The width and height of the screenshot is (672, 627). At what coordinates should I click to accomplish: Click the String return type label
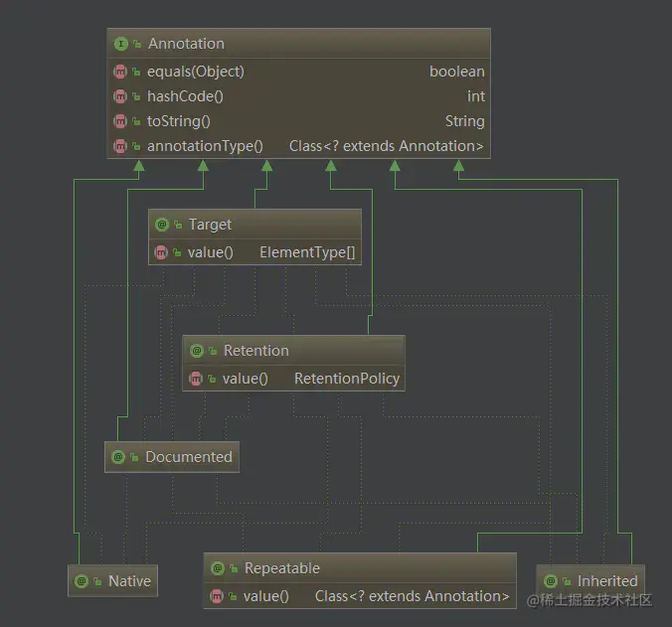click(465, 121)
